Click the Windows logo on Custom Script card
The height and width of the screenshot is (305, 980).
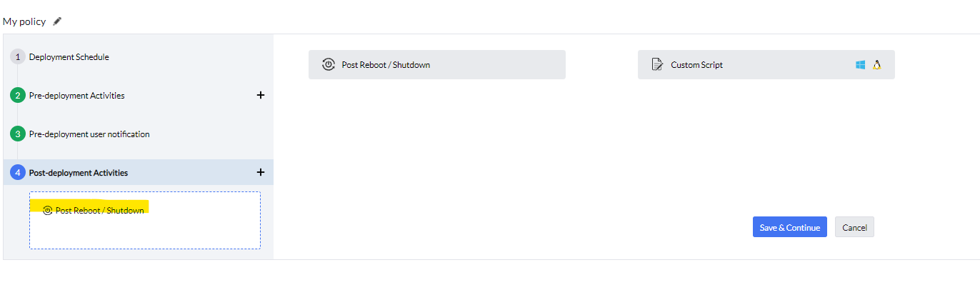tap(861, 65)
